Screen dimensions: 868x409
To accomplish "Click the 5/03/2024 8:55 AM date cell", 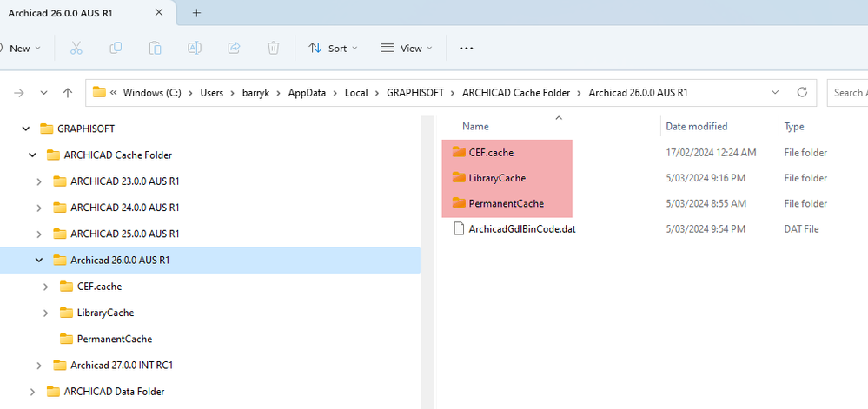I will [x=706, y=203].
